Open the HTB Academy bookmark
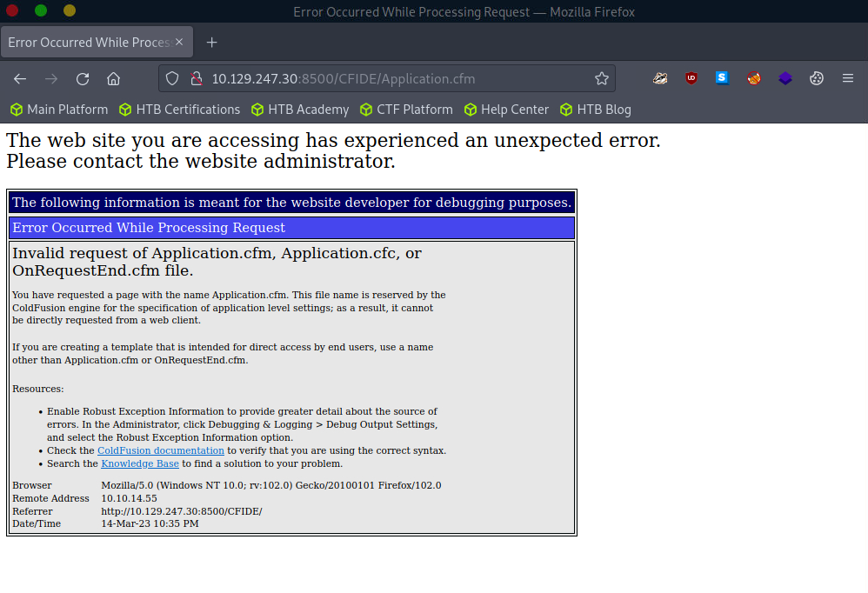The width and height of the screenshot is (868, 593). (x=299, y=110)
